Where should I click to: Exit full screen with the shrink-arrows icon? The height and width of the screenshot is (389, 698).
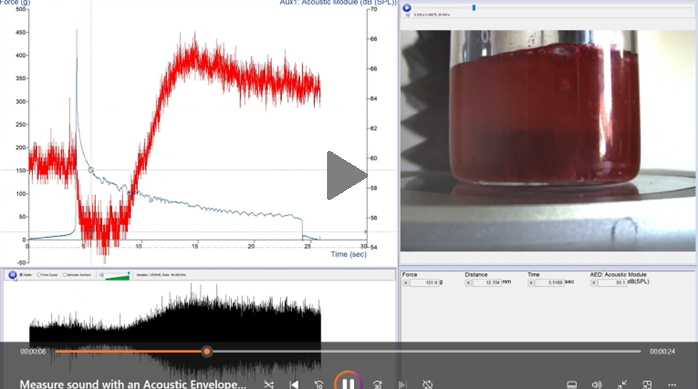[x=622, y=385]
